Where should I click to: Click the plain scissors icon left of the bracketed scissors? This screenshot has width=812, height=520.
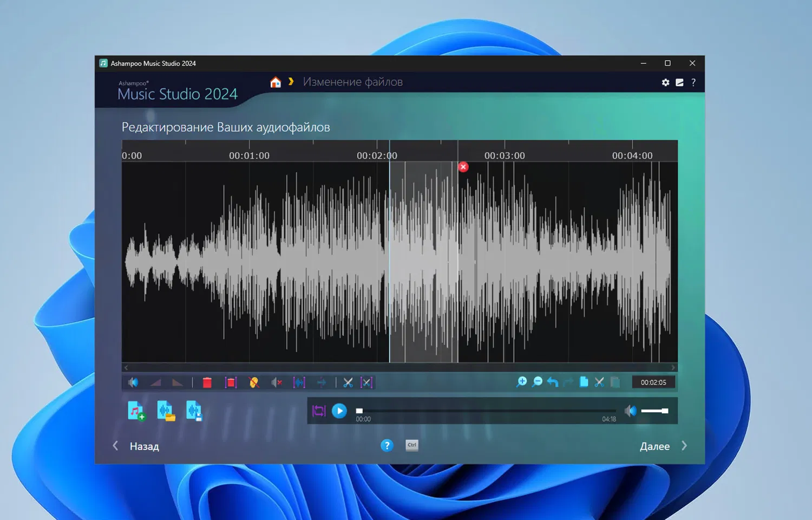348,382
